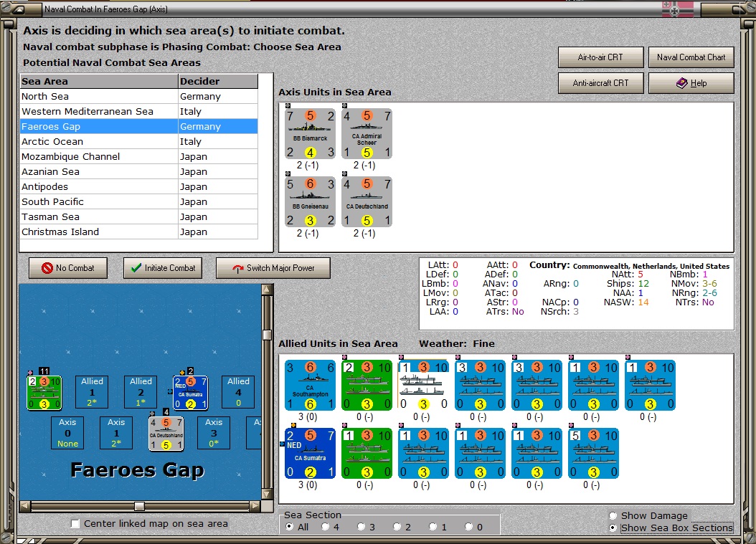Click NED CA Sumatra in allied units panel
The height and width of the screenshot is (544, 756).
tap(310, 454)
